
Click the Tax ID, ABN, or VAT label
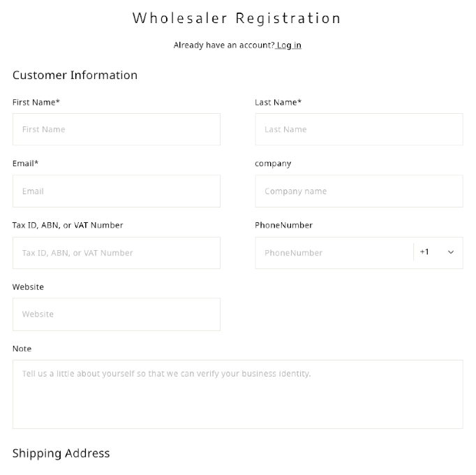(68, 225)
